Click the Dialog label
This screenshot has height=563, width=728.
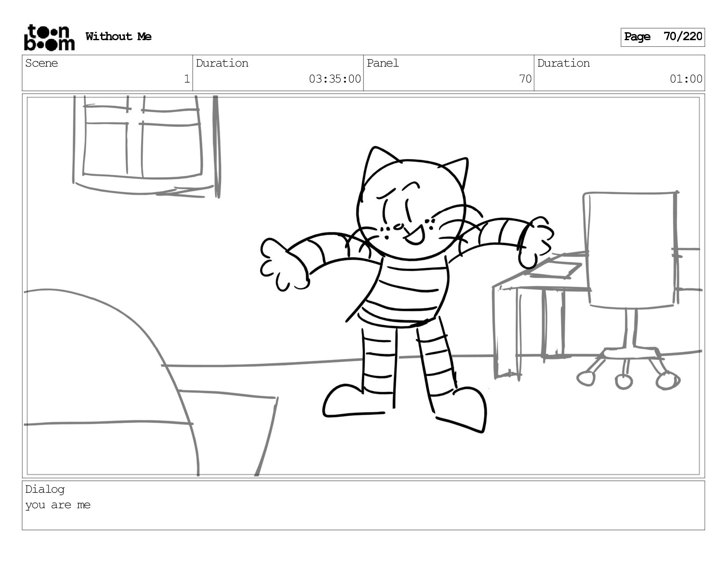pyautogui.click(x=45, y=489)
